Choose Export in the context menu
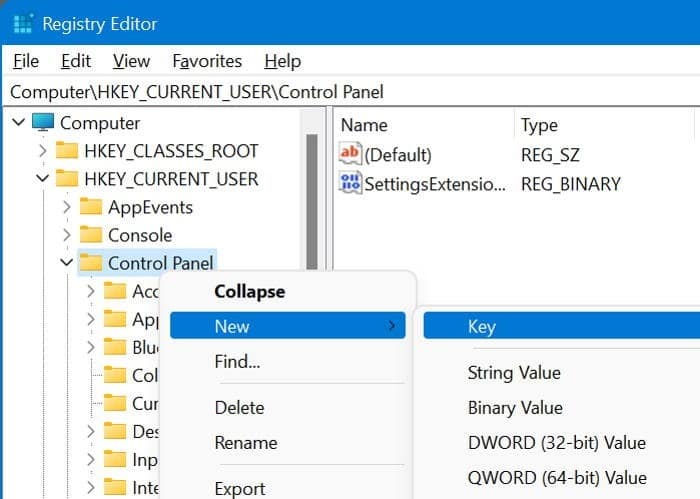Viewport: 700px width, 499px height. (288, 488)
